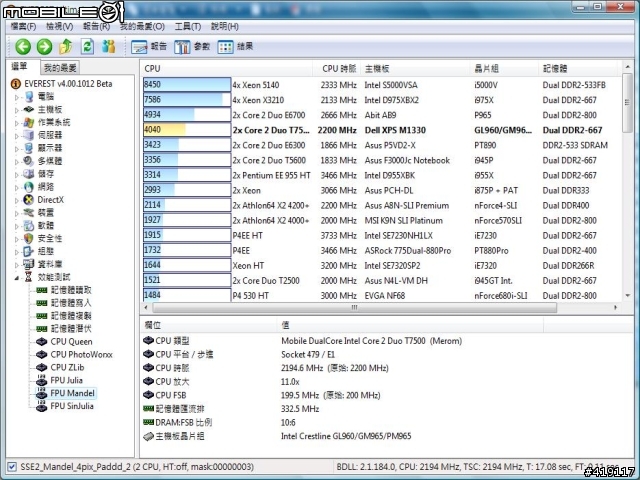Viewport: 640px width, 480px height.
Task: Select the 主機板 motherboard tree icon
Action: [29, 109]
